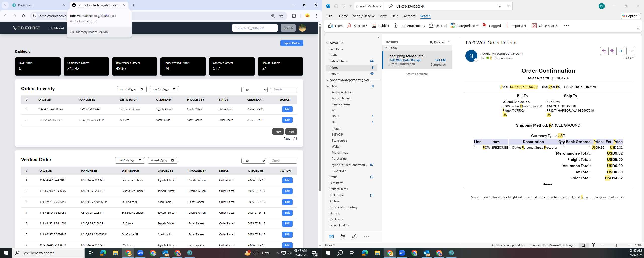The image size is (644, 258).
Task: Click Export Orders button
Action: coord(292,43)
